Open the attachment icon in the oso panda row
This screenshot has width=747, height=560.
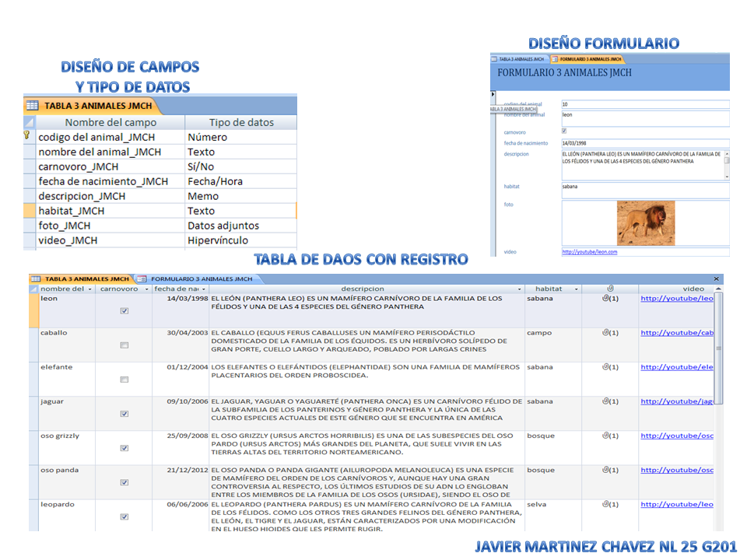605,470
